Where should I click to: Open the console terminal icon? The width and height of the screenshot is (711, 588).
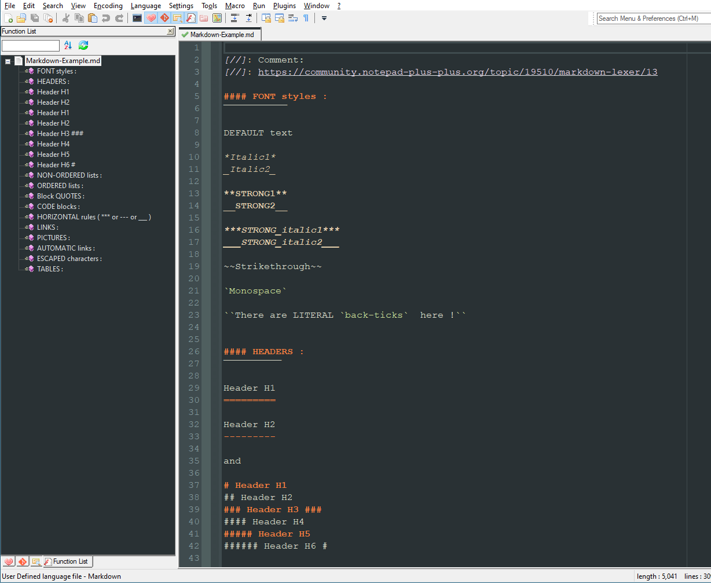click(137, 18)
